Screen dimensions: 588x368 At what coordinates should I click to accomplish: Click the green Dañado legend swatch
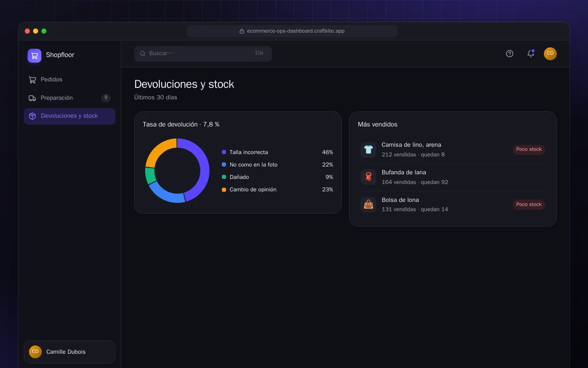click(x=224, y=177)
